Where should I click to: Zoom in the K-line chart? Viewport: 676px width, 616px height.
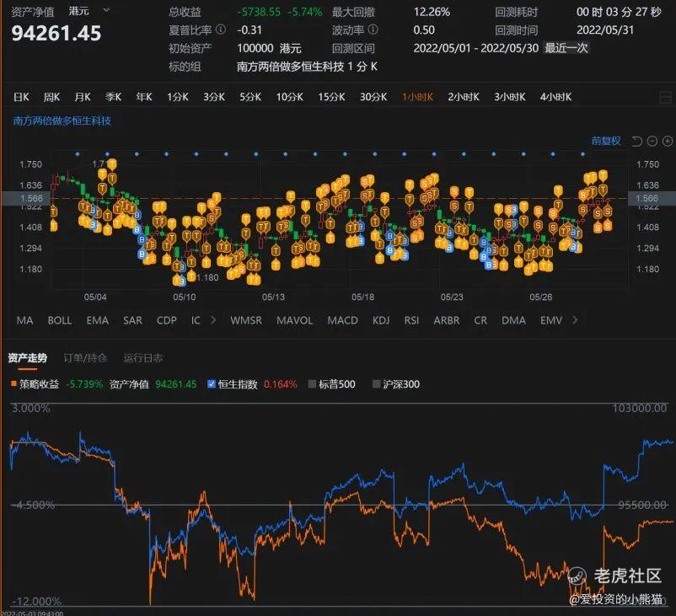[x=668, y=141]
